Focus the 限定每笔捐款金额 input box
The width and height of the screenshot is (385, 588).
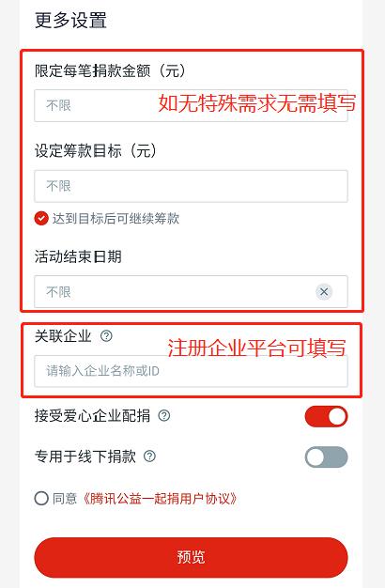click(191, 105)
